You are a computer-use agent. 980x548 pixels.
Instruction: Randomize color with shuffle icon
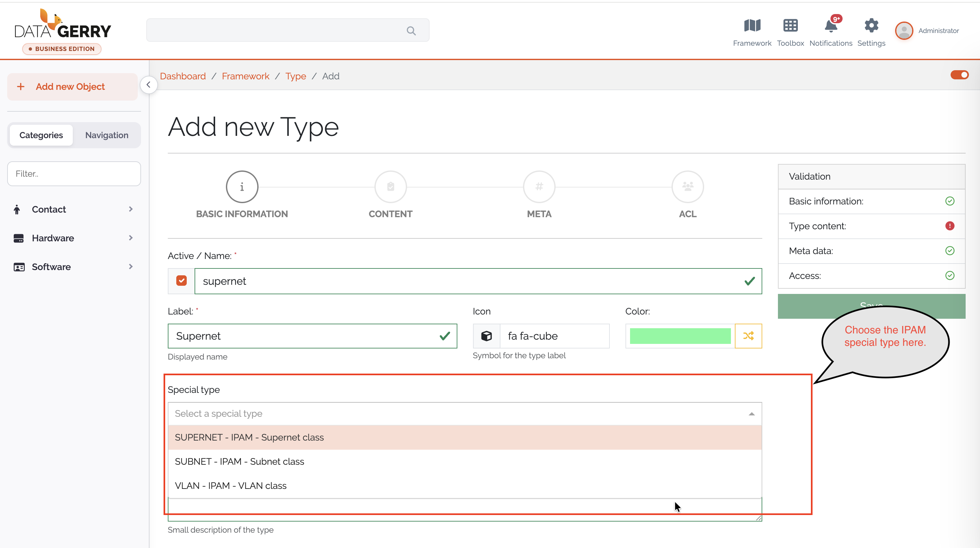[x=748, y=336]
